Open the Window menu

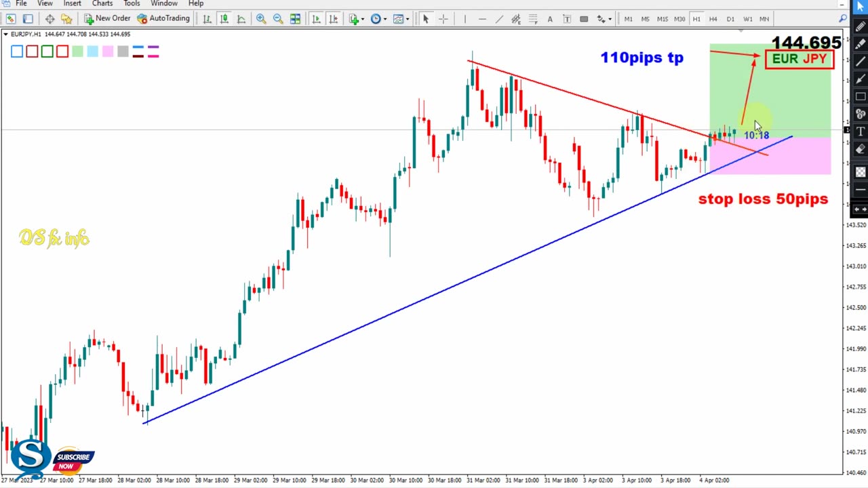(164, 3)
